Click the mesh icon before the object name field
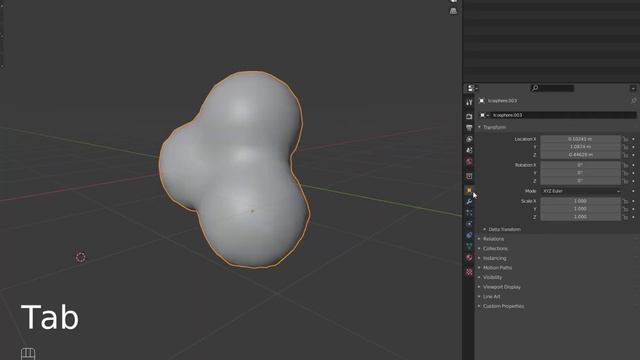The height and width of the screenshot is (360, 640). (483, 115)
